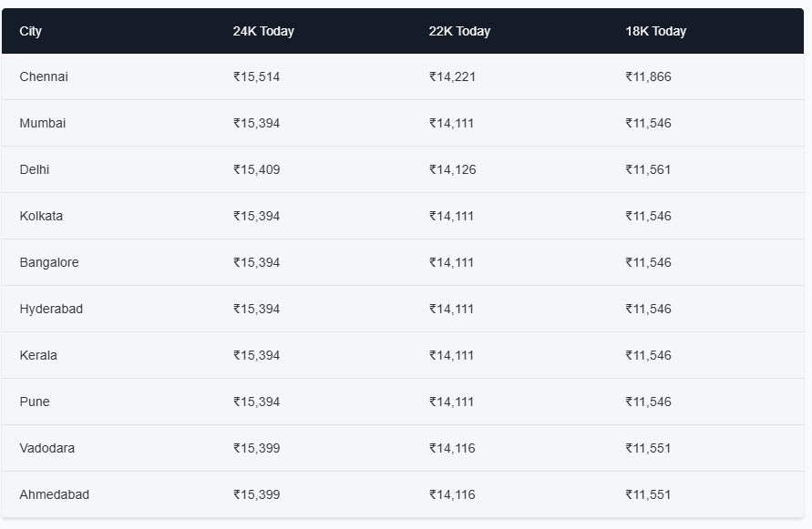Screen dimensions: 812x529
Task: Click the City column header
Action: coord(31,31)
